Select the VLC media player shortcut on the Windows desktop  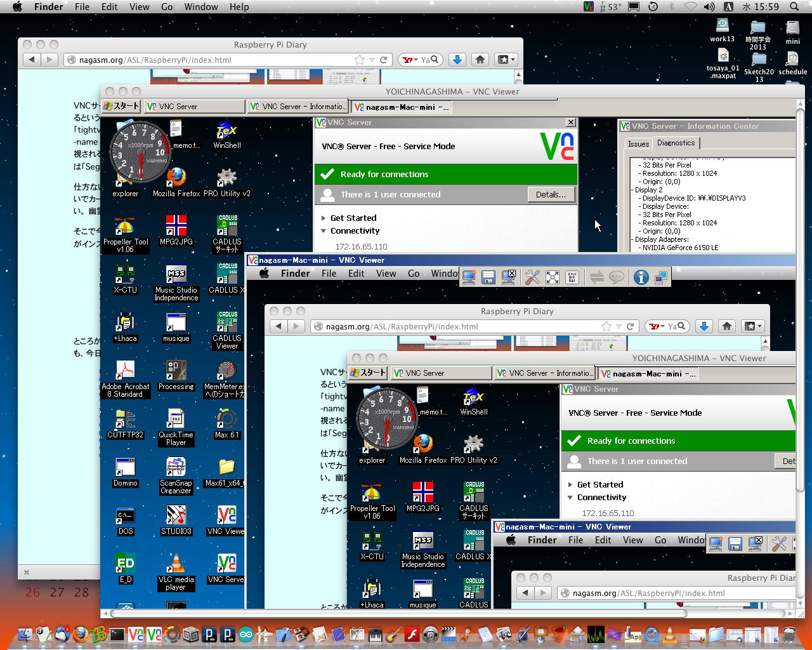point(176,573)
